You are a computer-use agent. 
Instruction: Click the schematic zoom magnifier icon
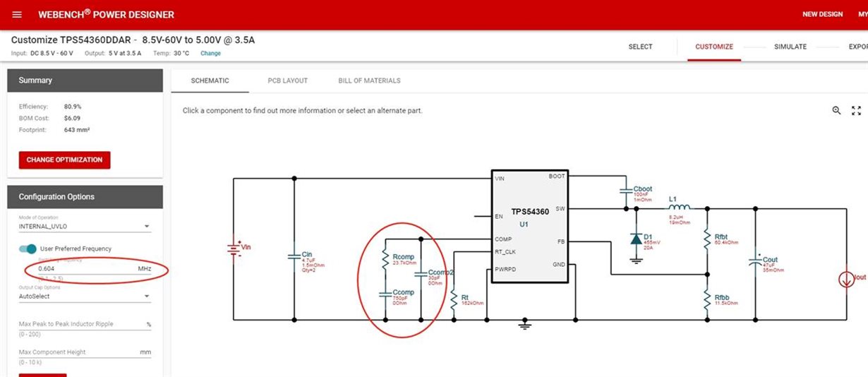click(836, 110)
